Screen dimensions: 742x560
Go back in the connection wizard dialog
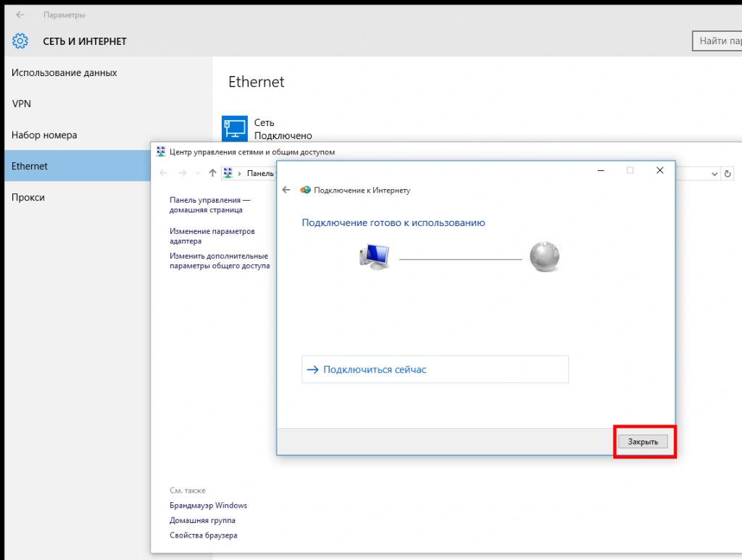pos(286,190)
